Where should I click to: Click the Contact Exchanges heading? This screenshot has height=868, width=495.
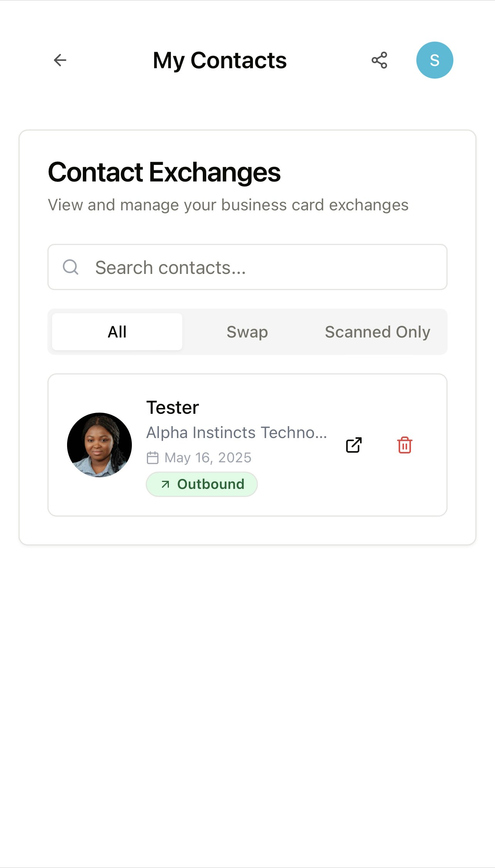pos(164,172)
